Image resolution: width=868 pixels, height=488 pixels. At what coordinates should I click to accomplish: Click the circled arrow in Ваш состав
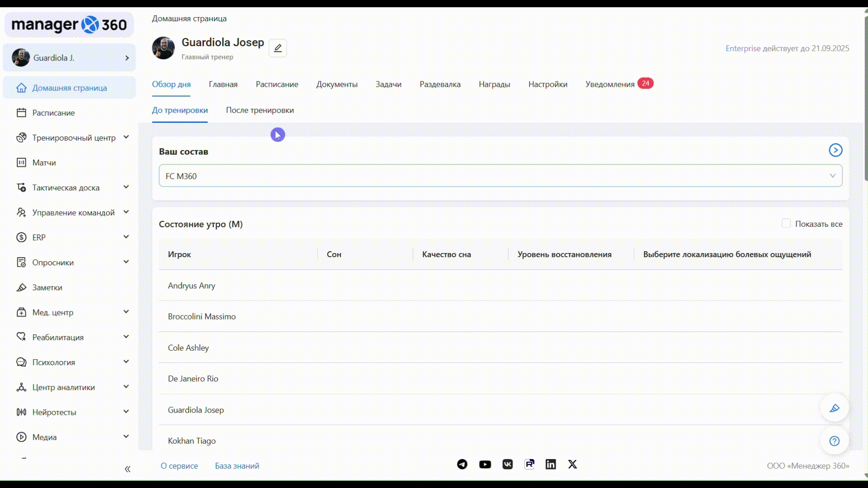point(835,150)
